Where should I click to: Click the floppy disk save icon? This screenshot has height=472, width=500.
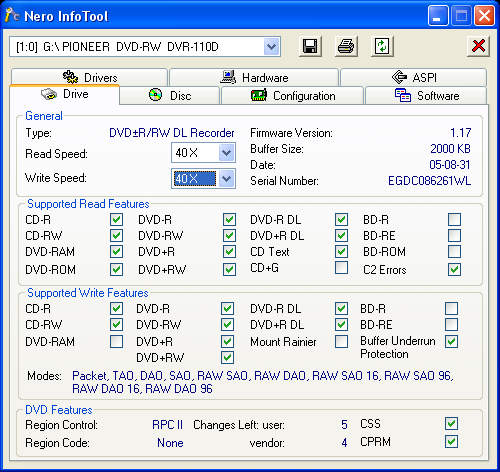click(x=310, y=46)
